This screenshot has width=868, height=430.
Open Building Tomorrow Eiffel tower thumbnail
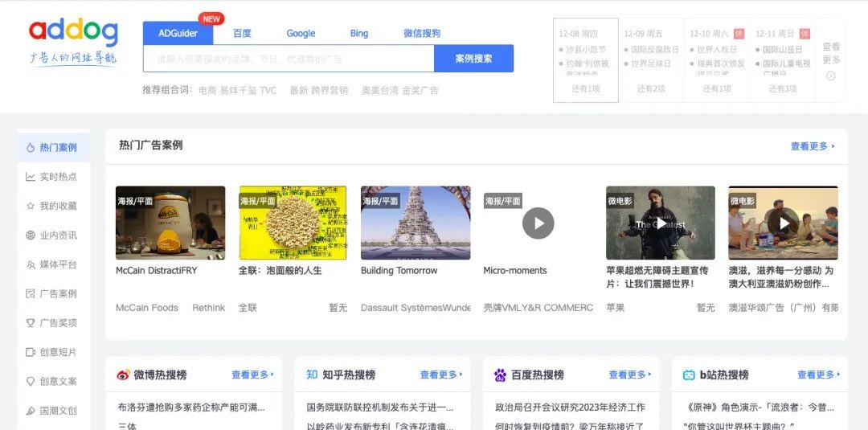point(416,223)
